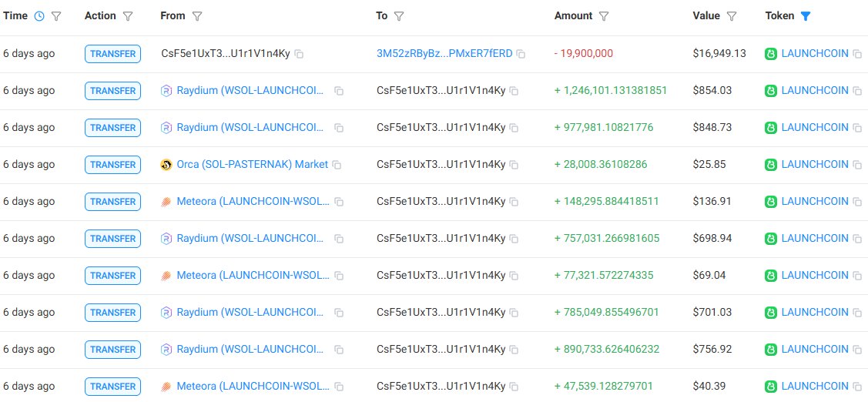Screen dimensions: 868x402
Task: Open the Time column filter
Action: coord(56,16)
